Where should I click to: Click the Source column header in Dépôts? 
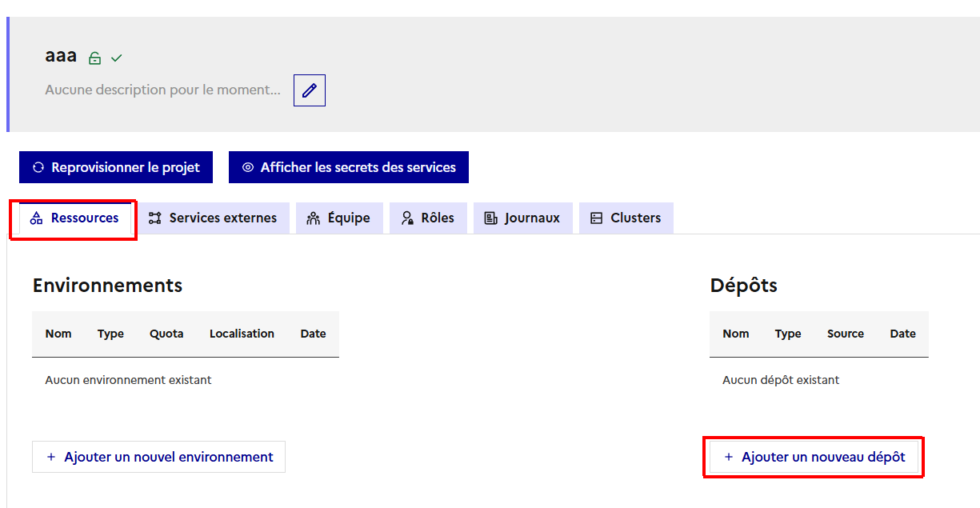tap(846, 334)
